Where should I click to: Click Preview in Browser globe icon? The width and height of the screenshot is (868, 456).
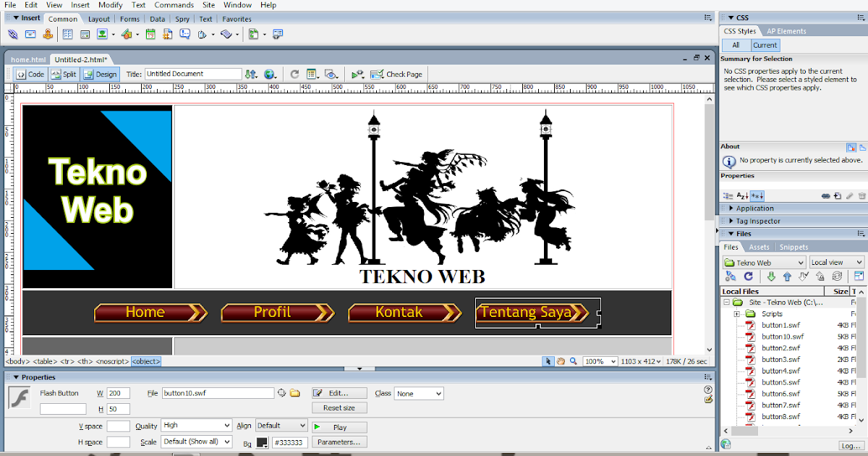pyautogui.click(x=270, y=74)
